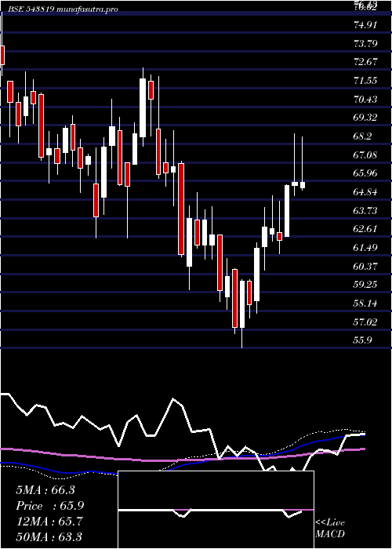Viewport: 392px width, 549px height.
Task: Click the Price : 65.9 readout
Action: tap(50, 506)
